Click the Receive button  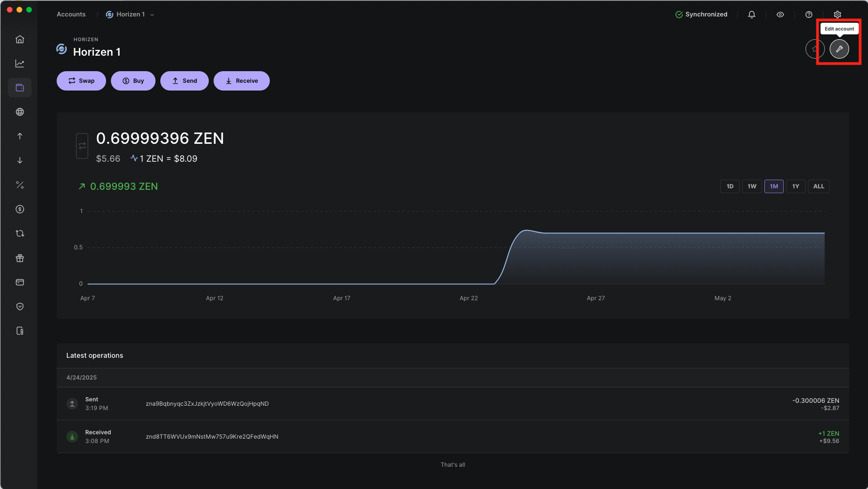point(241,81)
